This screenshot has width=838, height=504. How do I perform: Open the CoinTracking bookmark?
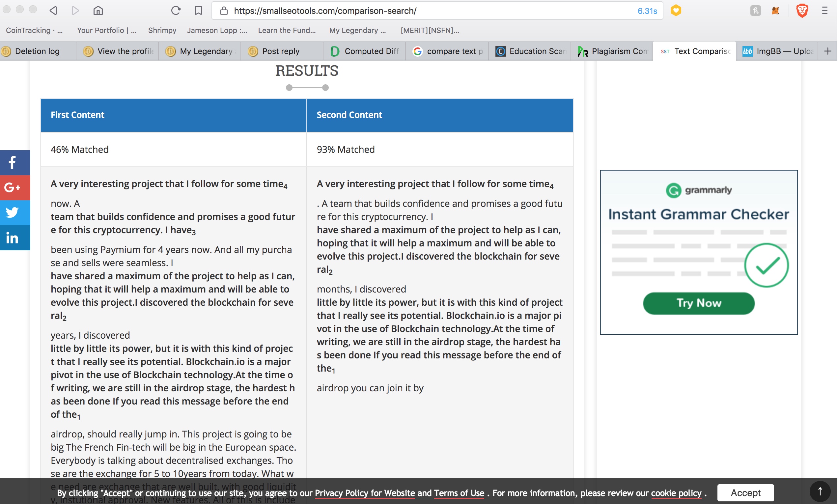point(34,30)
